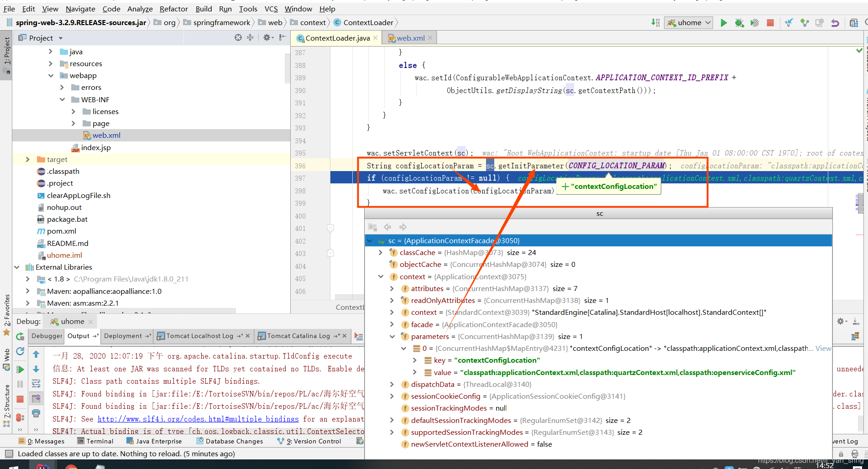Collapse the webapp folder

(51, 75)
